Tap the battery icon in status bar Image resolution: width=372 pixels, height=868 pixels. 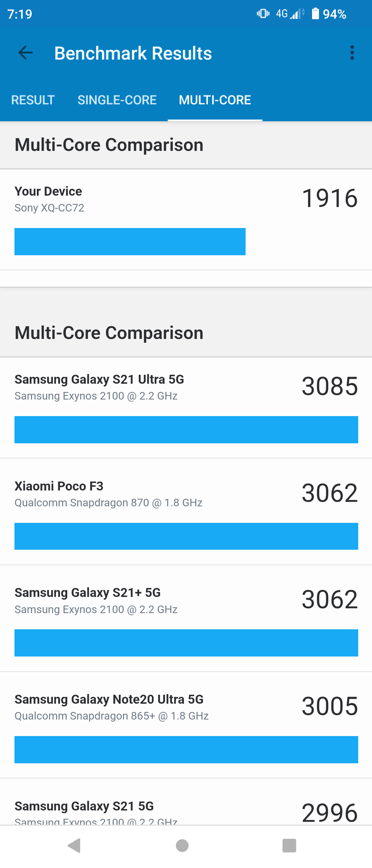[x=315, y=14]
